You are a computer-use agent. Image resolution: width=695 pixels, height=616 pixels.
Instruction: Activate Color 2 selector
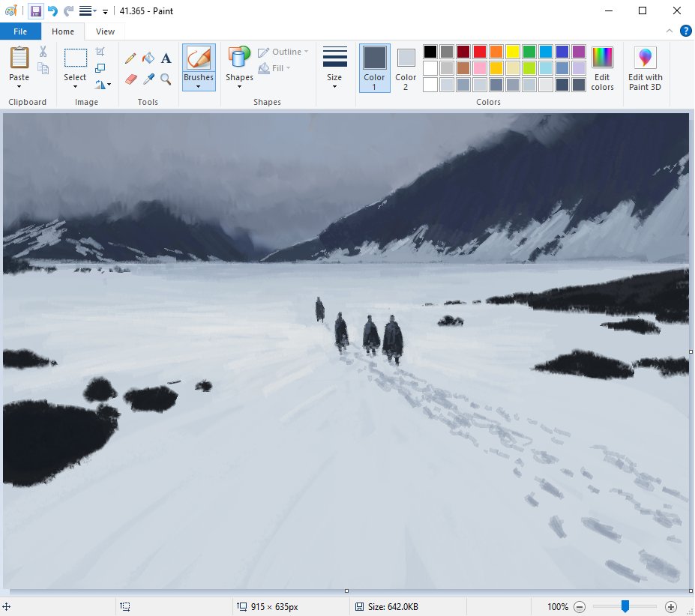coord(406,67)
